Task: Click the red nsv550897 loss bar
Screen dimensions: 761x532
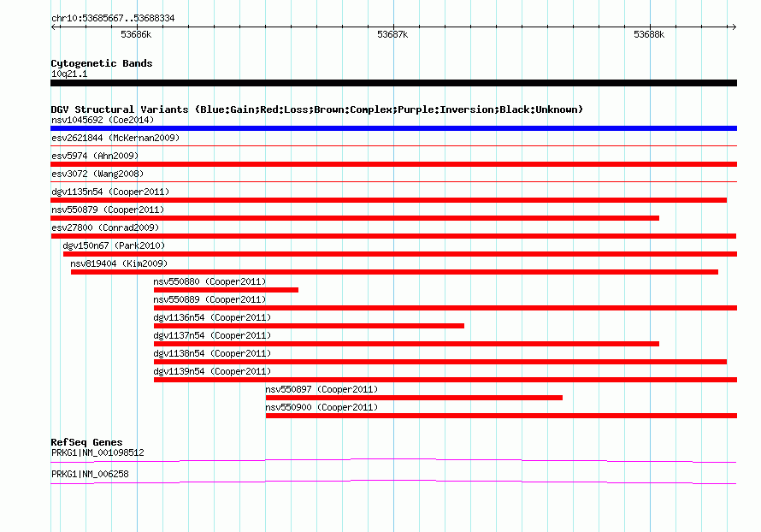Action: [x=414, y=398]
